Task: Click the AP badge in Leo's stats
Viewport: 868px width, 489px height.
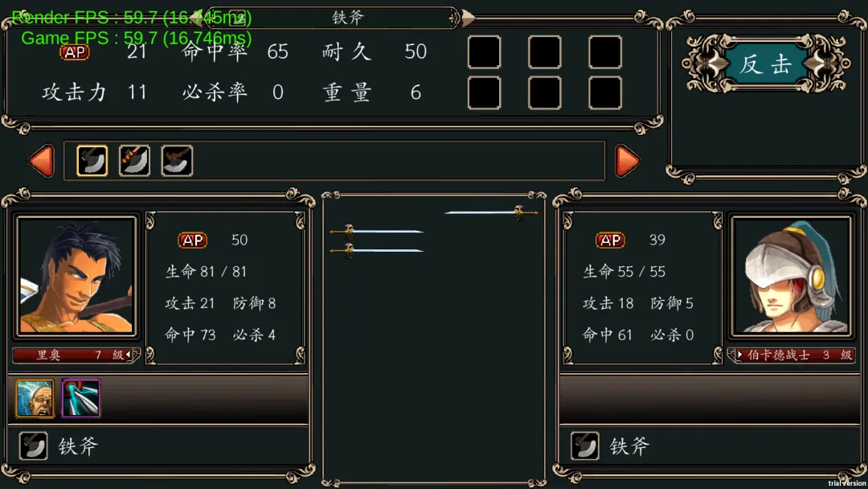Action: (x=192, y=240)
